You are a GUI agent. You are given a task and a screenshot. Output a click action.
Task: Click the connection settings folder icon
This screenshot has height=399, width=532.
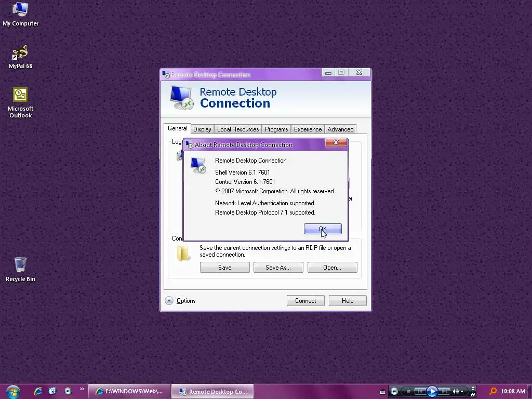(x=183, y=253)
